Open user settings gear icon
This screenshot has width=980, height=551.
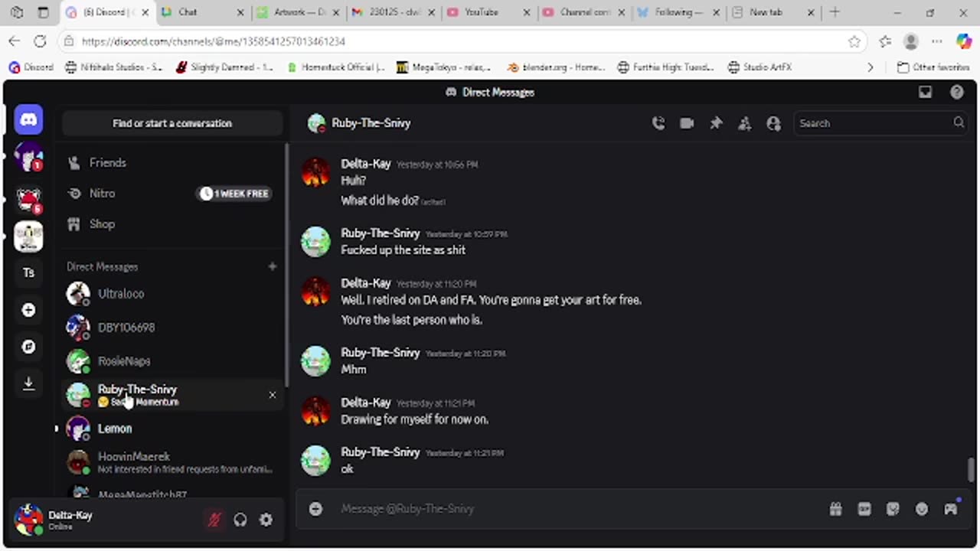pyautogui.click(x=266, y=520)
